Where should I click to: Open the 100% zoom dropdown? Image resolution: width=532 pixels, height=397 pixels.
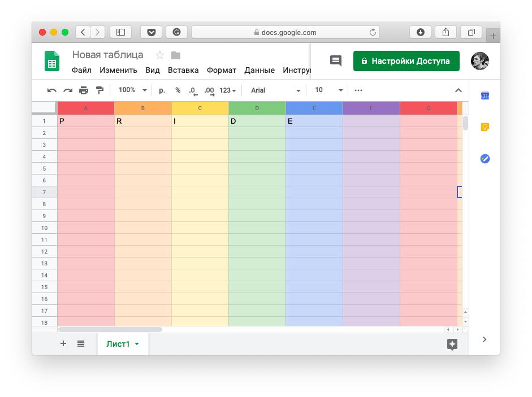(x=132, y=90)
